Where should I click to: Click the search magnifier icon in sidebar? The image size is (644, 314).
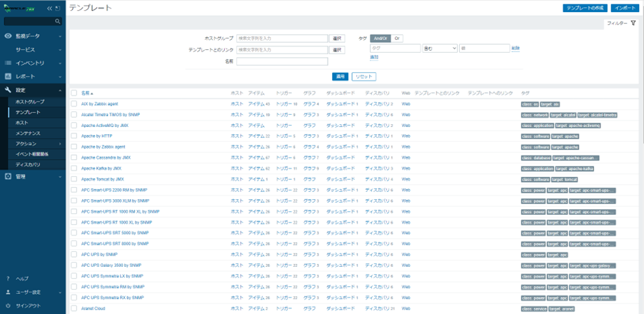58,22
